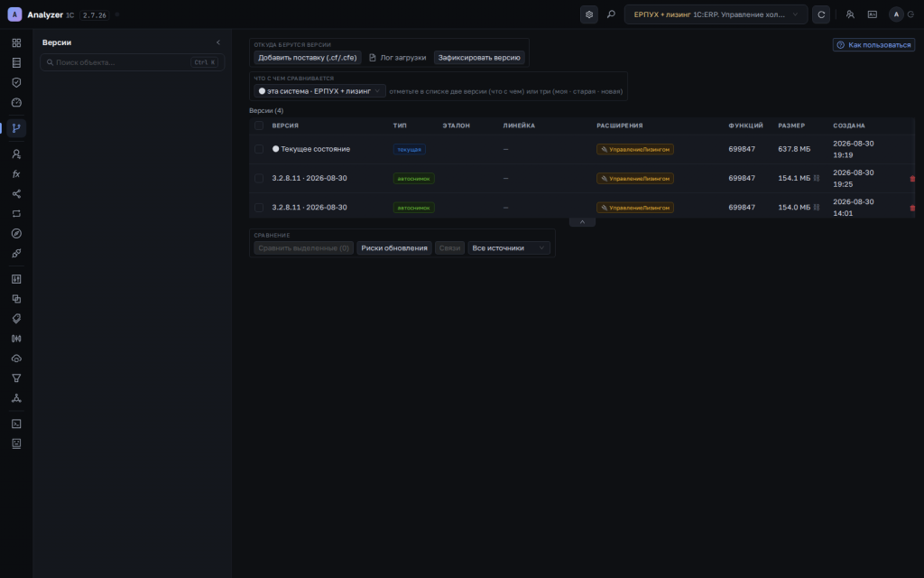Viewport: 924px width, 578px height.
Task: Open the dashboard grid icon in the sidebar
Action: [16, 43]
